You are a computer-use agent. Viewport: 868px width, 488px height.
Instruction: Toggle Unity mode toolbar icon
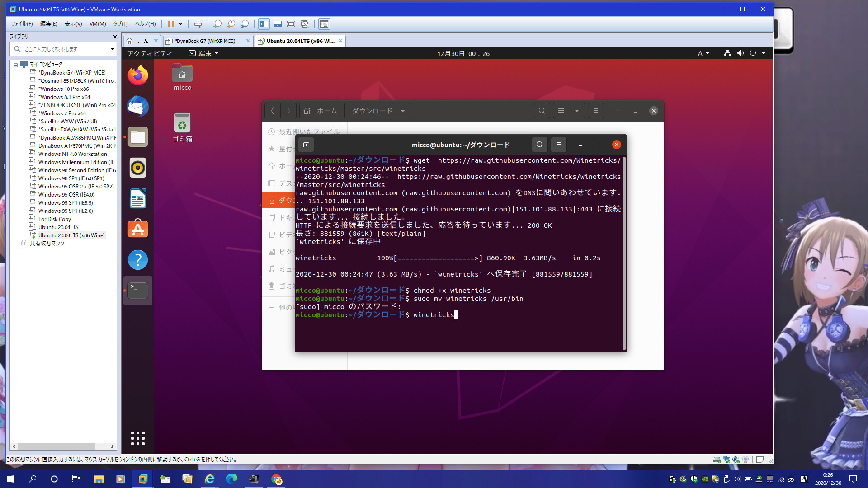pos(305,24)
